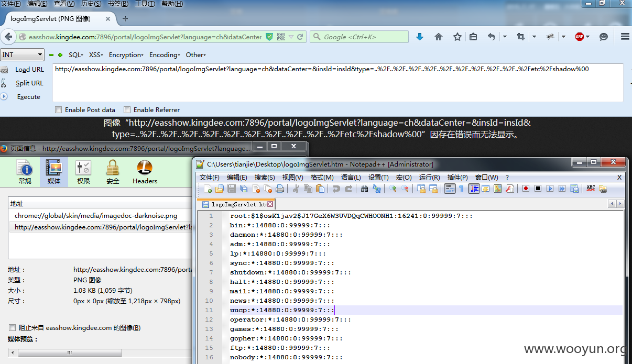Screen dimensions: 632x364
Task: Enable Post data checkbox in HackBar
Action: point(58,110)
